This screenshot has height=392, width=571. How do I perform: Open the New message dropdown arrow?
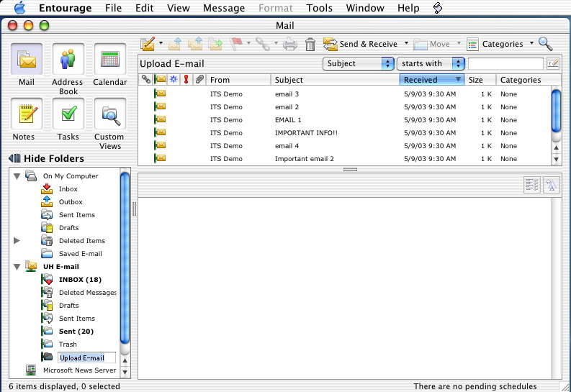161,44
